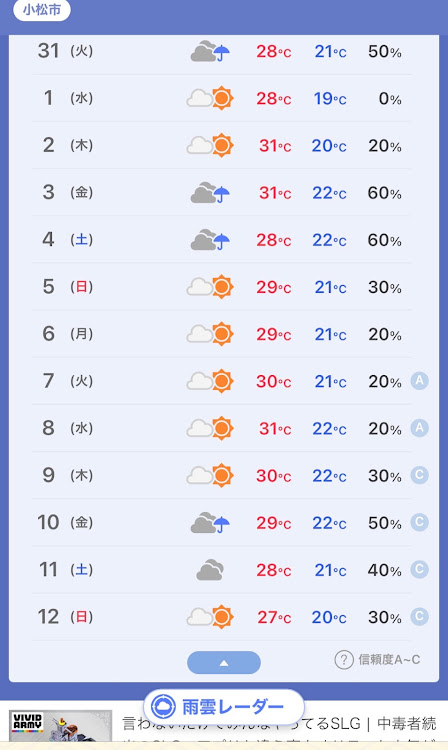Tap the 31°C high temperature on 2 (木)
Viewport: 448px width, 750px height.
(x=275, y=145)
